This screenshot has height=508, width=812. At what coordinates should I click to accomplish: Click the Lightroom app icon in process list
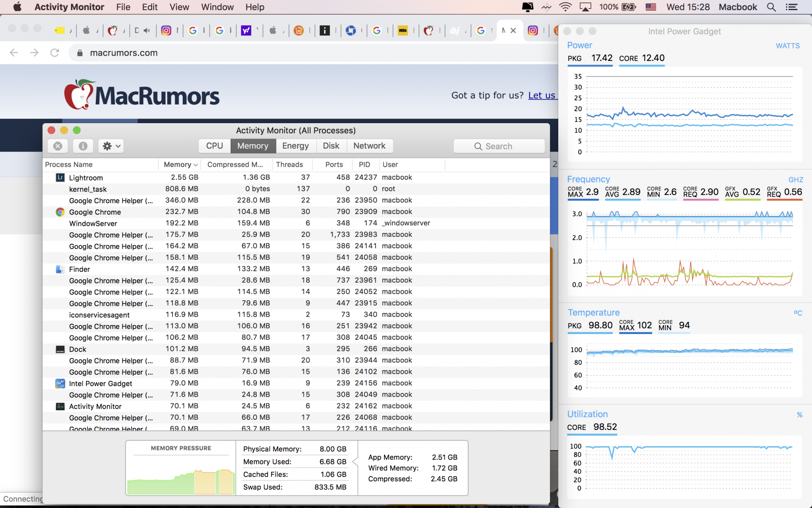pos(60,178)
